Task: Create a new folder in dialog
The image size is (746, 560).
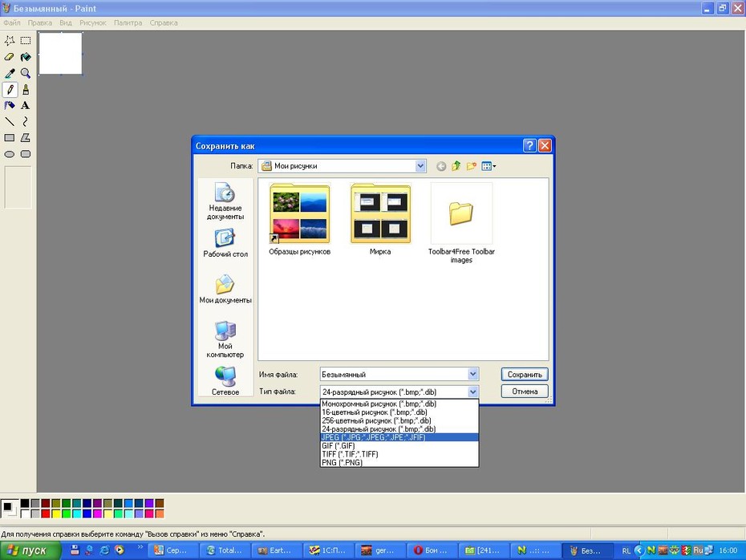Action: (x=472, y=166)
